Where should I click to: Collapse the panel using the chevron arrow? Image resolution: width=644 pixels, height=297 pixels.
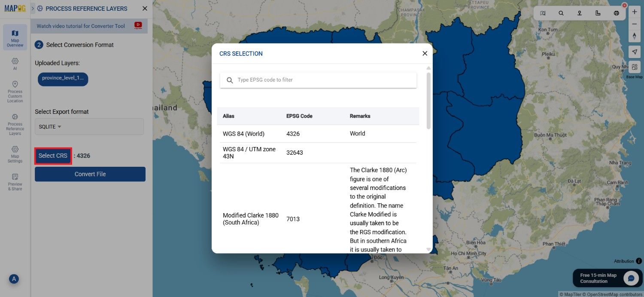33,9
